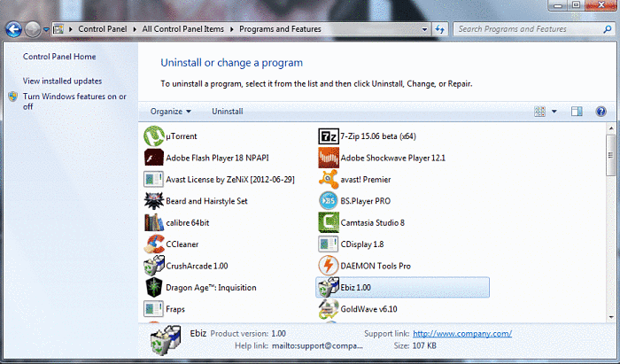Expand the breadcrumb root arrow before Control Panel

pyautogui.click(x=71, y=29)
